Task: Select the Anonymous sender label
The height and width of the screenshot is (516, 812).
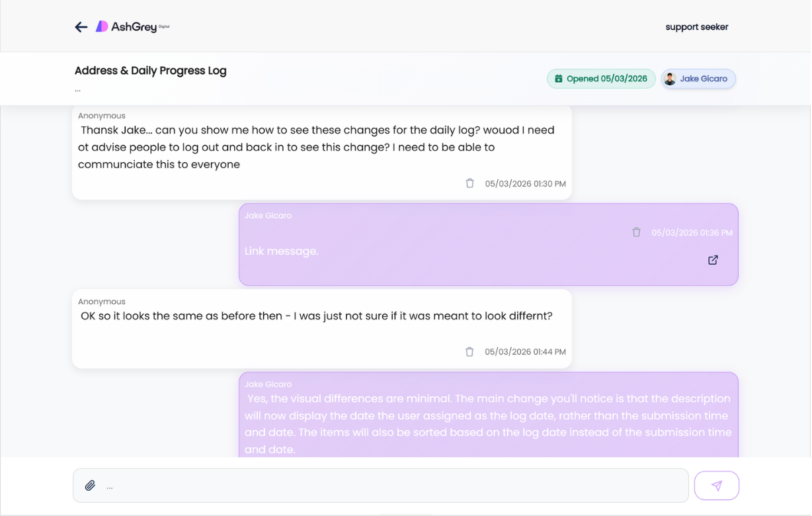Action: click(101, 115)
